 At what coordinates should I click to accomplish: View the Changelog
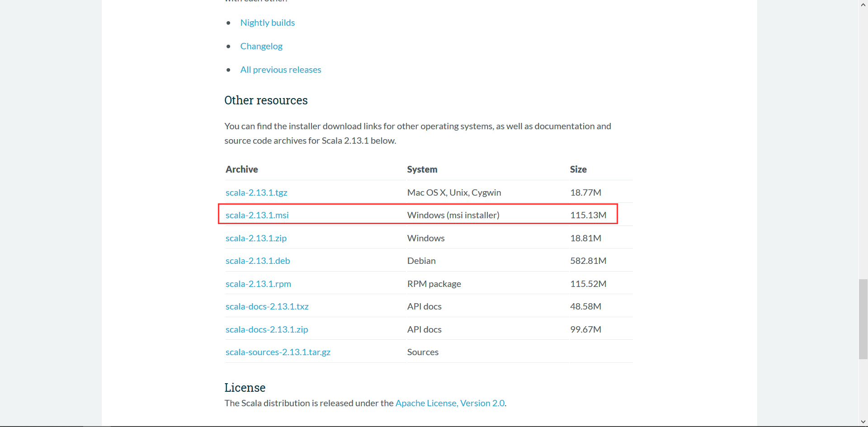click(261, 46)
